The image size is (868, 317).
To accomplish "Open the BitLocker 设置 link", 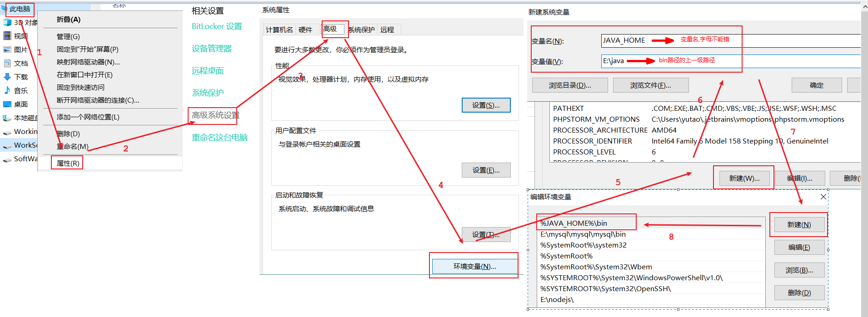I will [x=217, y=26].
